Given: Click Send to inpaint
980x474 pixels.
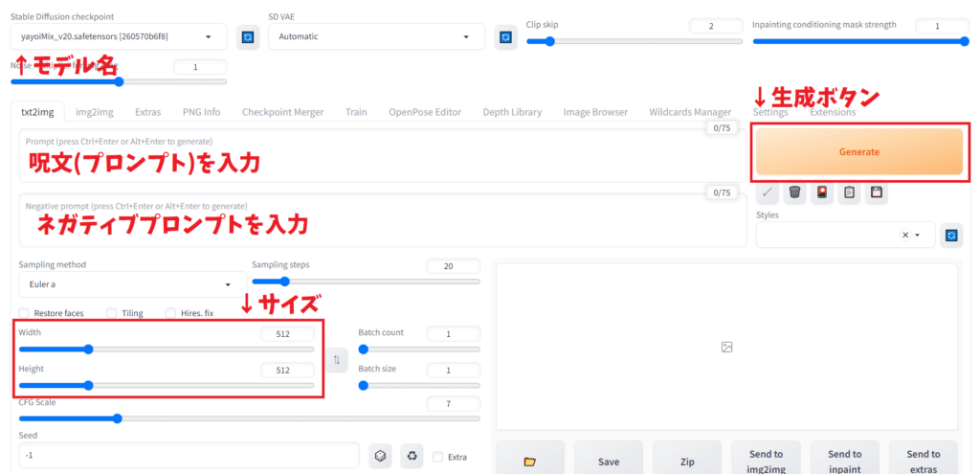Looking at the screenshot, I should click(x=845, y=462).
